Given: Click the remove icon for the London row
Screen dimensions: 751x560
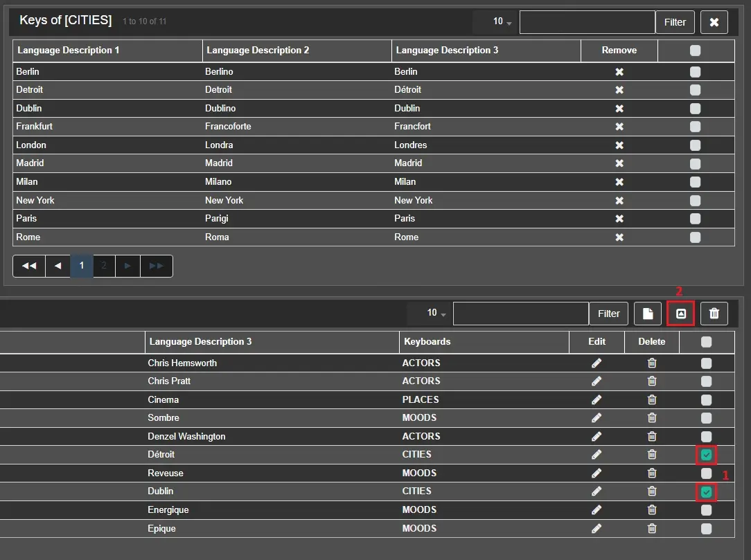Looking at the screenshot, I should [619, 145].
